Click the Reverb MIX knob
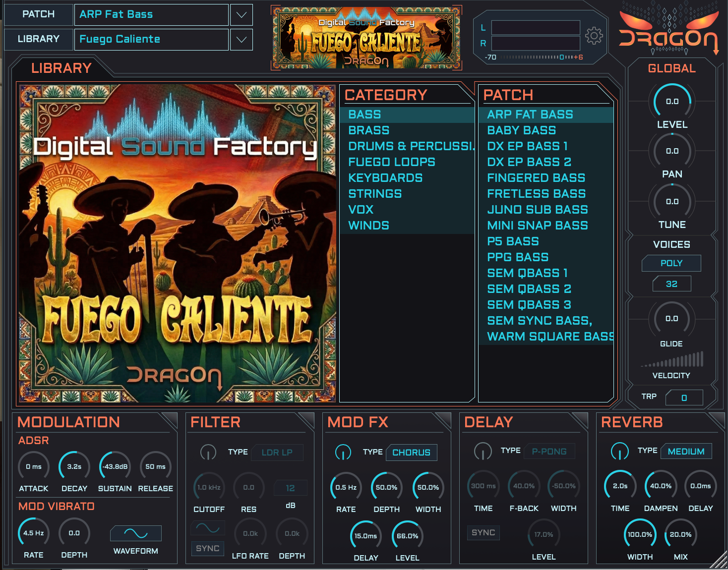Image resolution: width=728 pixels, height=570 pixels. (680, 534)
